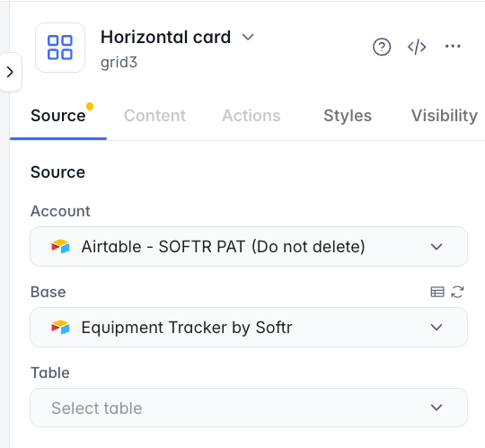
Task: Switch to the Styles tab
Action: [x=348, y=116]
